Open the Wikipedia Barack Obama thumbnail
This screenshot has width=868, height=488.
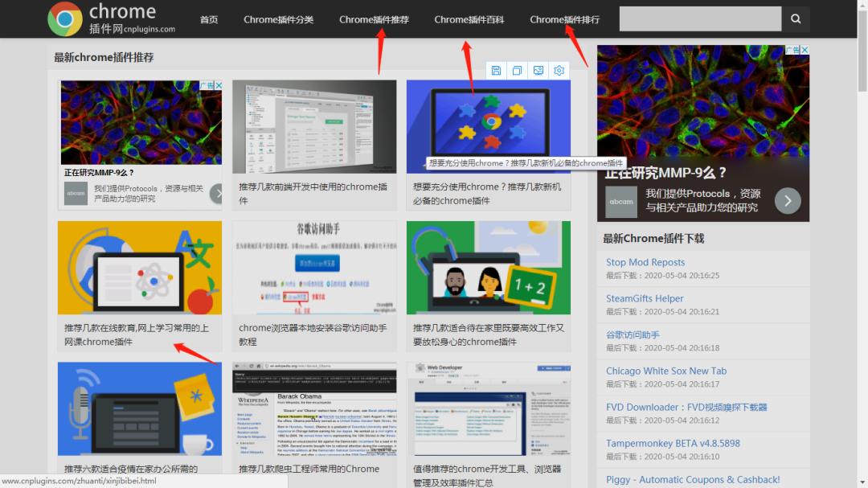click(x=314, y=408)
